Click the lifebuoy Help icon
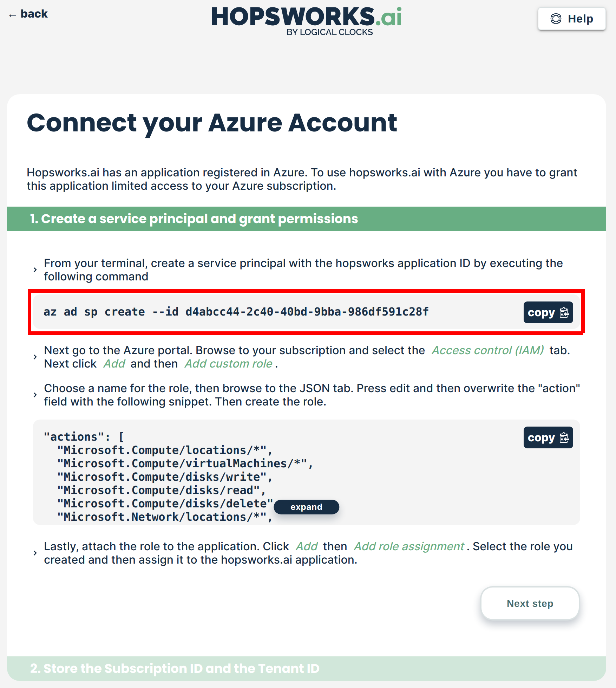616x688 pixels. 556,19
